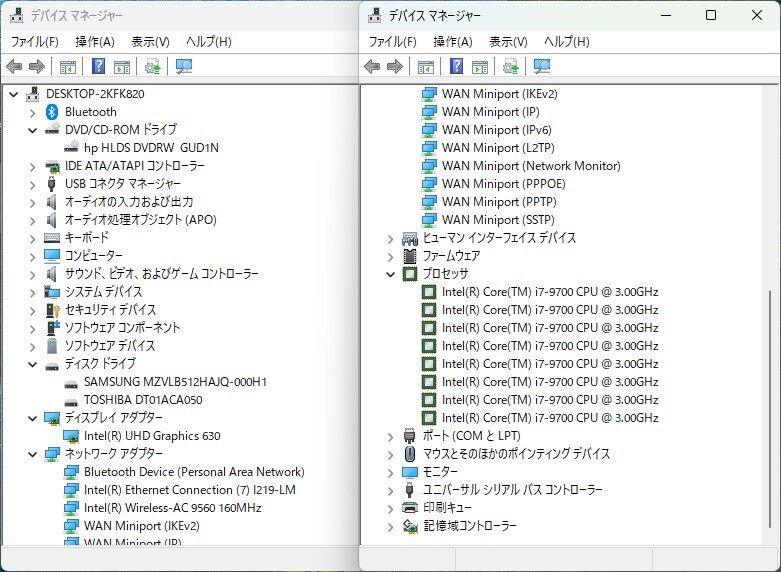Click the 印刷キュー printer icon

[x=409, y=508]
